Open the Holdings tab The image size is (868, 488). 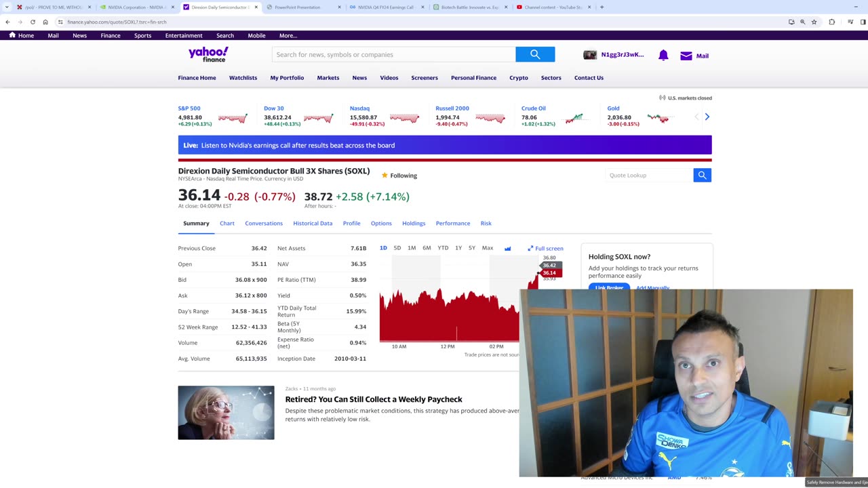pyautogui.click(x=414, y=223)
